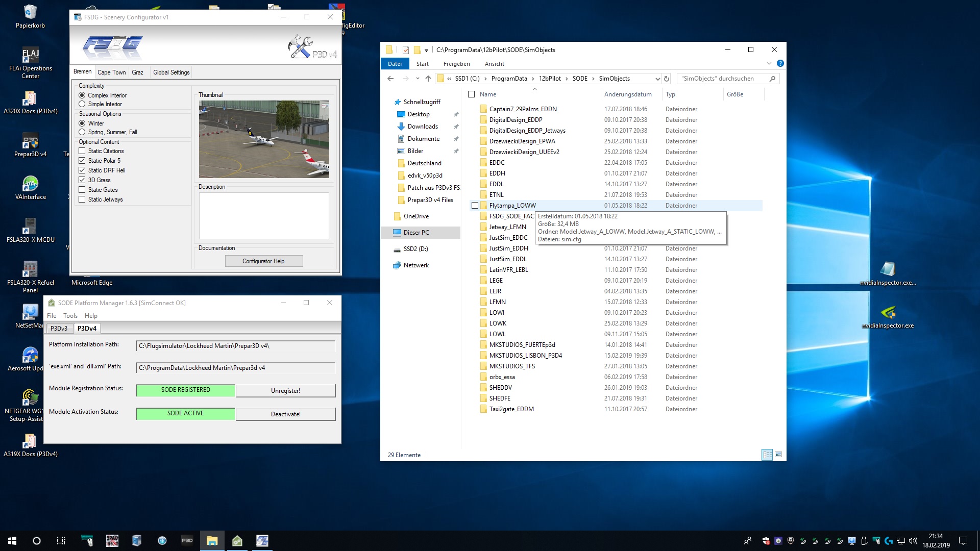Open recent locations dropdown arrow
This screenshot has width=980, height=551.
click(x=418, y=79)
